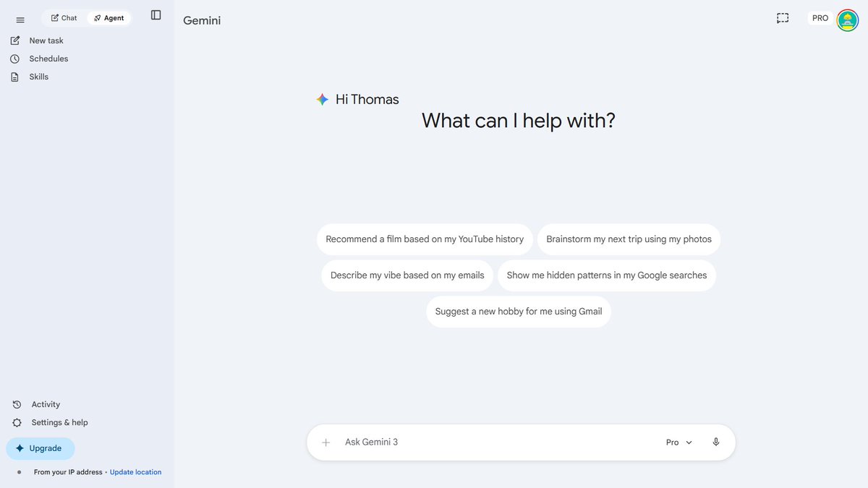Start a New task
Screen dimensions: 868x488
tap(46, 40)
